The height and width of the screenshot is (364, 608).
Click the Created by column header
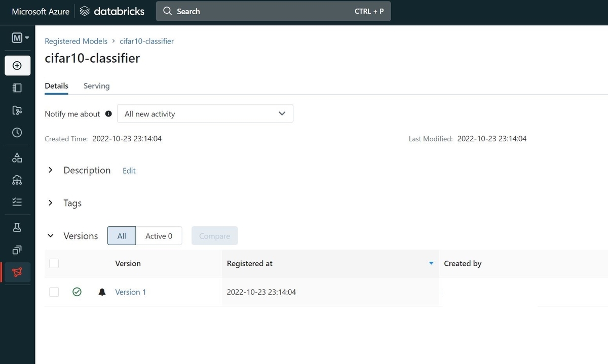click(x=463, y=263)
